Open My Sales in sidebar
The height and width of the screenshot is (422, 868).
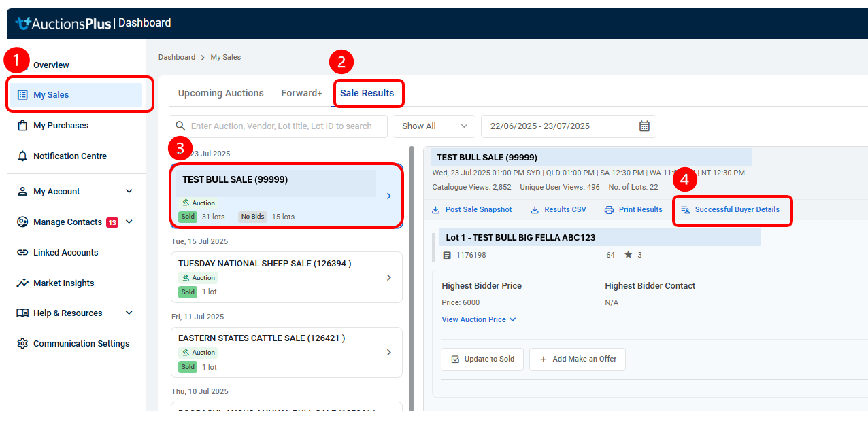point(75,95)
